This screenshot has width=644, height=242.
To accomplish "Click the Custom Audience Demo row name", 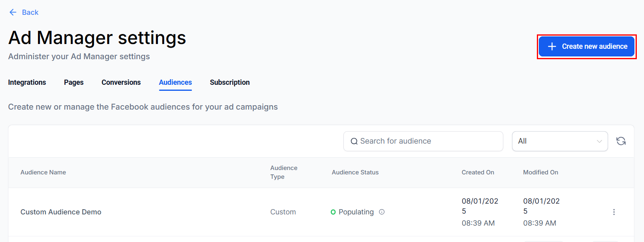I will click(x=61, y=212).
